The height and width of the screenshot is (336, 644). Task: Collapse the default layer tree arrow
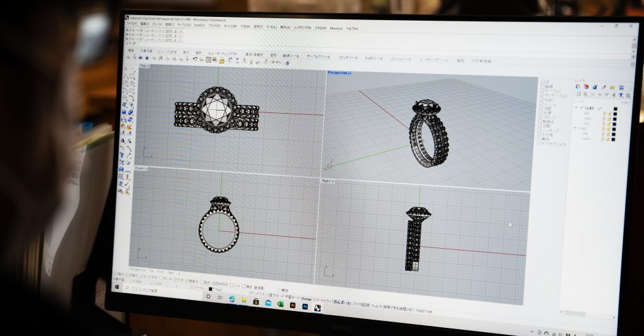575,108
